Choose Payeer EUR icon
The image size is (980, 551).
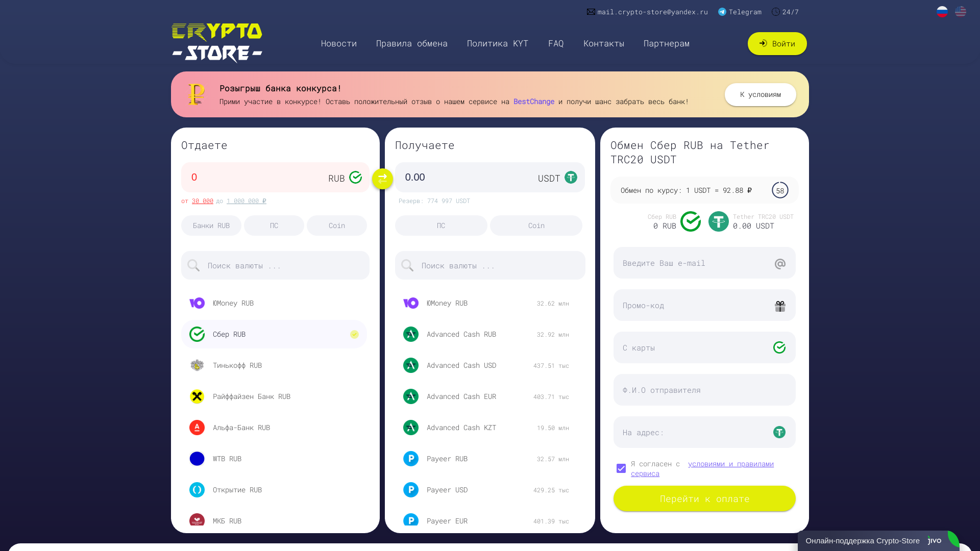click(x=411, y=520)
